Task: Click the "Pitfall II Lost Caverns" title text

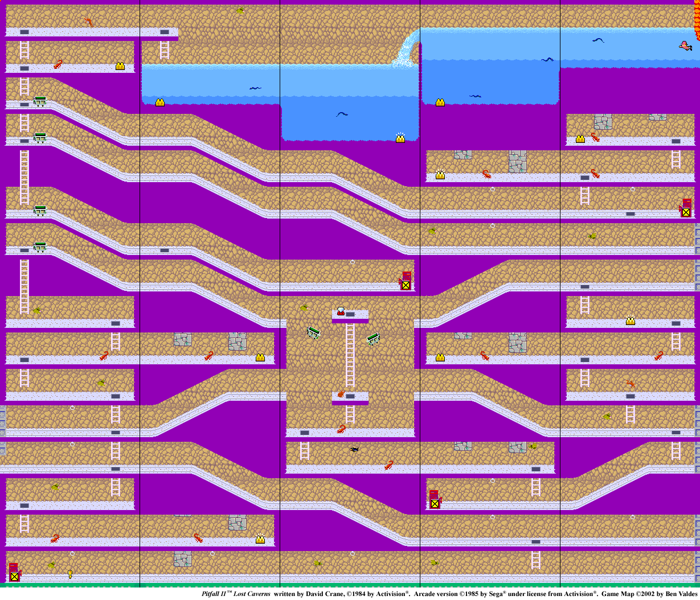Action: click(236, 594)
